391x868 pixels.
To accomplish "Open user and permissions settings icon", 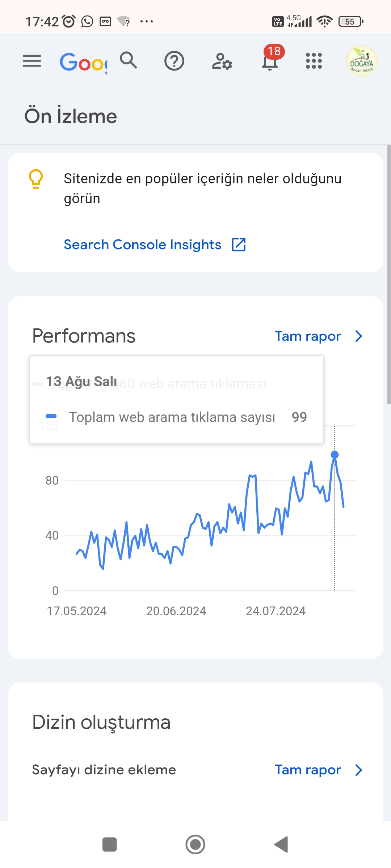I will 222,61.
